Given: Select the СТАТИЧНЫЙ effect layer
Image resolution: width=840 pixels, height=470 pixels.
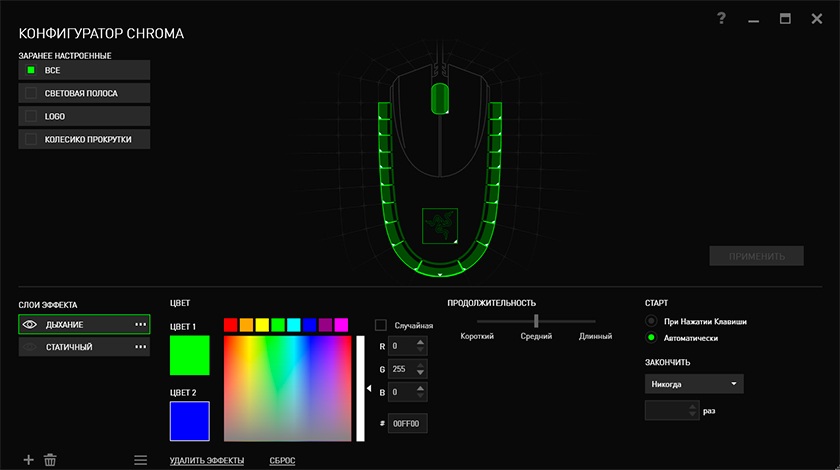Looking at the screenshot, I should tap(84, 347).
